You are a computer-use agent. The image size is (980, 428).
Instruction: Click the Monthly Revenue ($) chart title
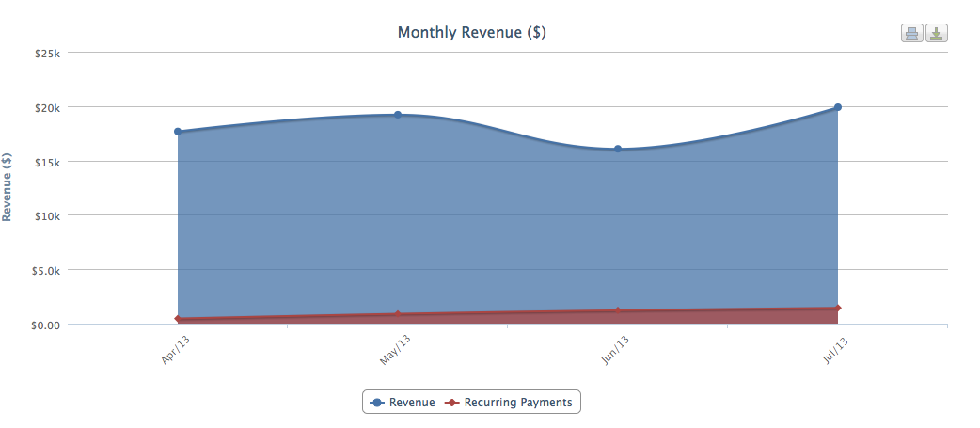pyautogui.click(x=471, y=32)
